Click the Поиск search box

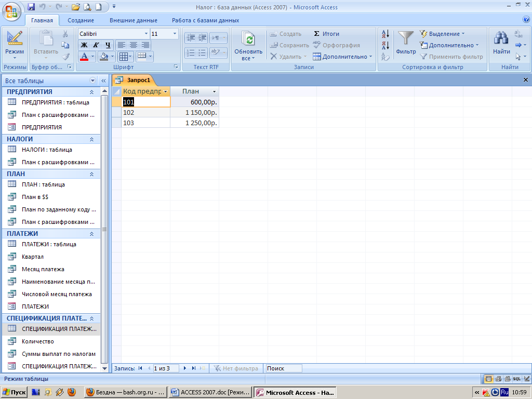pyautogui.click(x=284, y=368)
